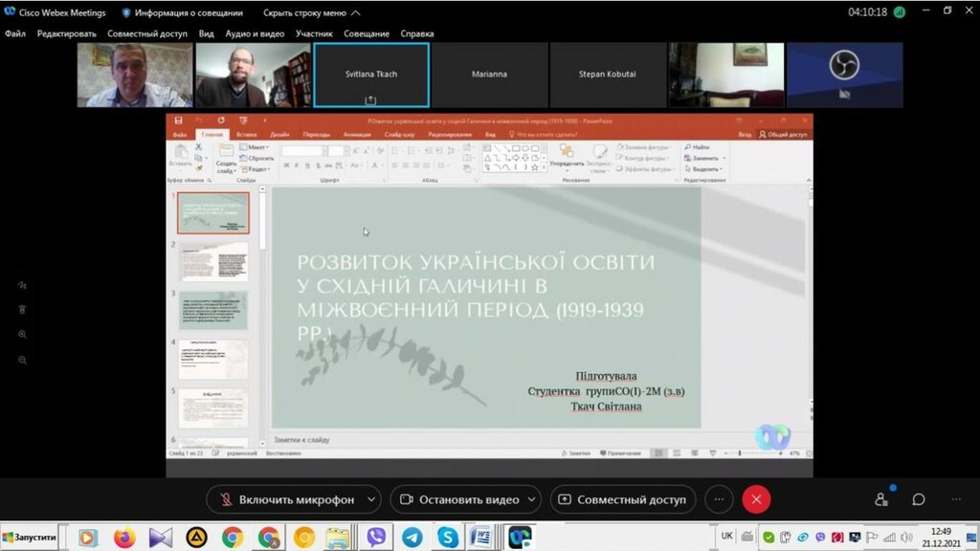Open the chat panel icon
The height and width of the screenshot is (551, 980).
pyautogui.click(x=918, y=499)
